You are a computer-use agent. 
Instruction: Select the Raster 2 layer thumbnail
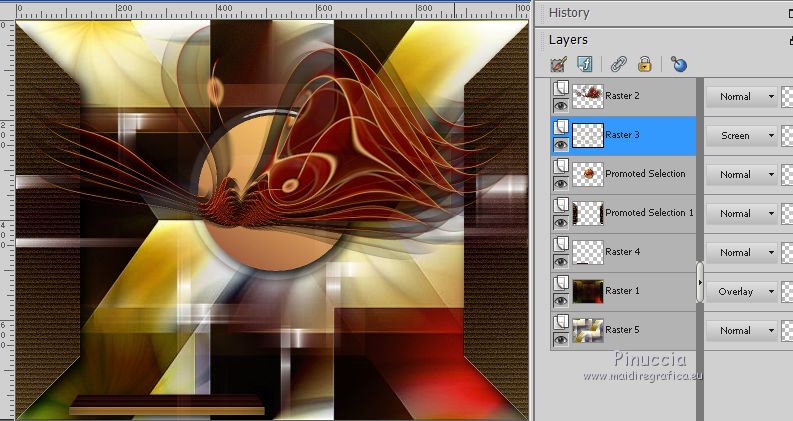(x=588, y=96)
